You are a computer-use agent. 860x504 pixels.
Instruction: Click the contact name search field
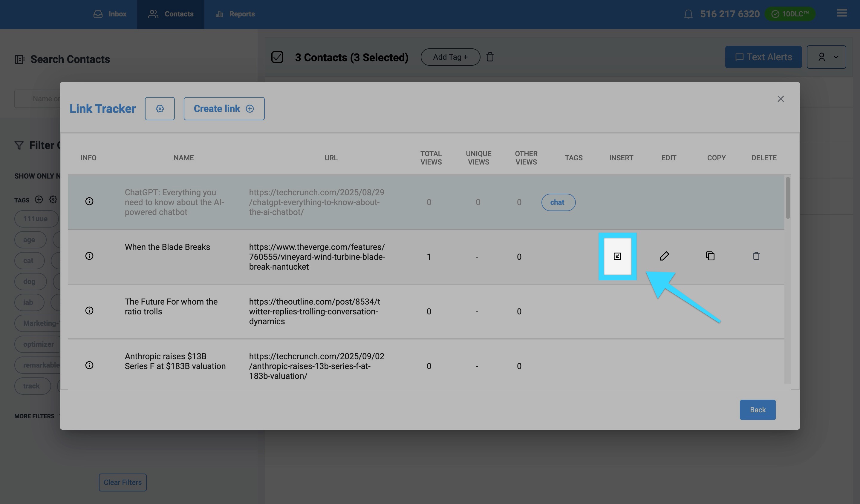coord(37,99)
